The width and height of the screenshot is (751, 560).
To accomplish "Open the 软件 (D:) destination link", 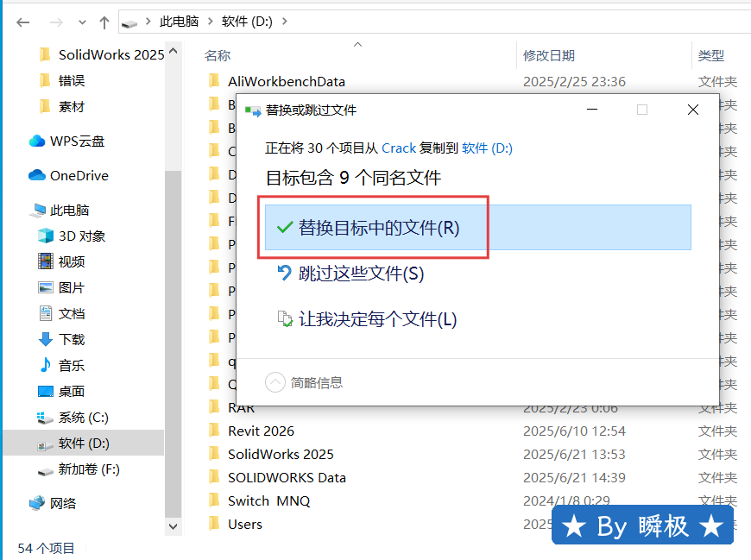I will point(487,148).
